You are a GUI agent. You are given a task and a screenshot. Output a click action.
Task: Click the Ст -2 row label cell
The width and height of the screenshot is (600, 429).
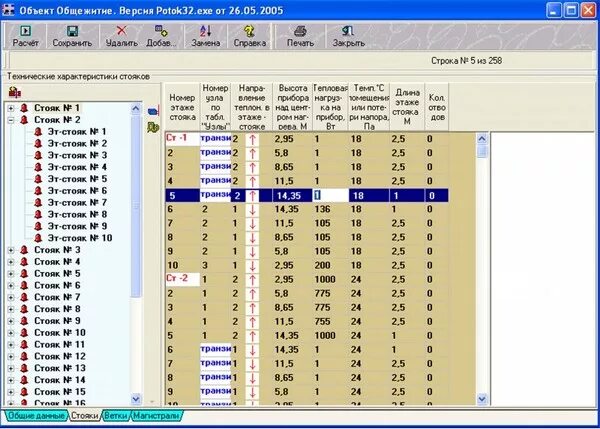[x=183, y=279]
